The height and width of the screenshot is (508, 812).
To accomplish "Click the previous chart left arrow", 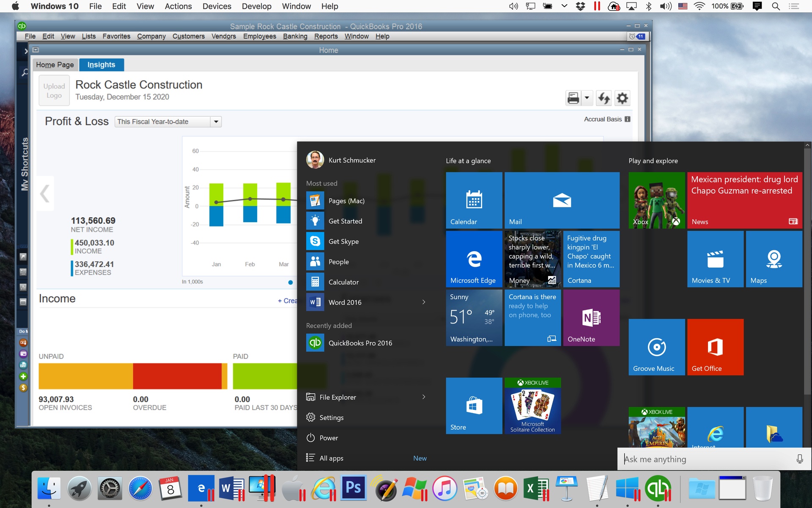I will click(x=45, y=193).
